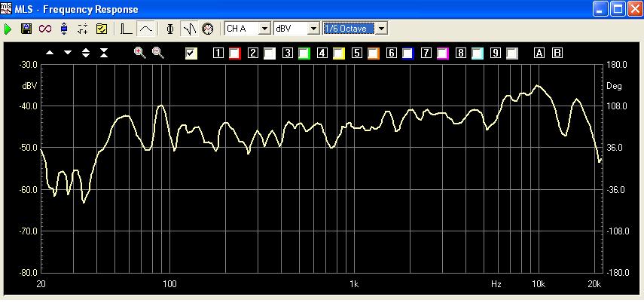Click the green Start measurement play icon
Screen dimensions: 644x306
pos(8,29)
